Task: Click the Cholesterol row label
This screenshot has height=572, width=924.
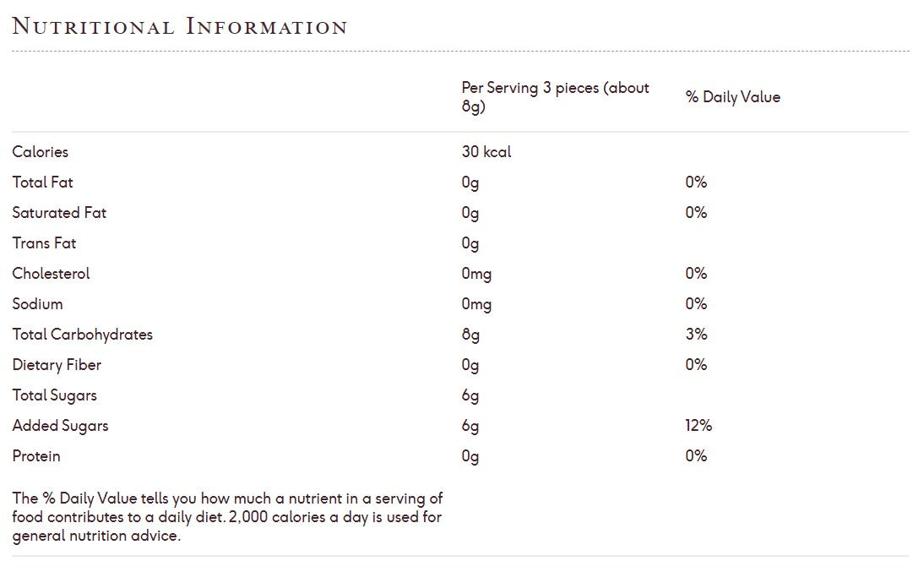Action: (51, 274)
